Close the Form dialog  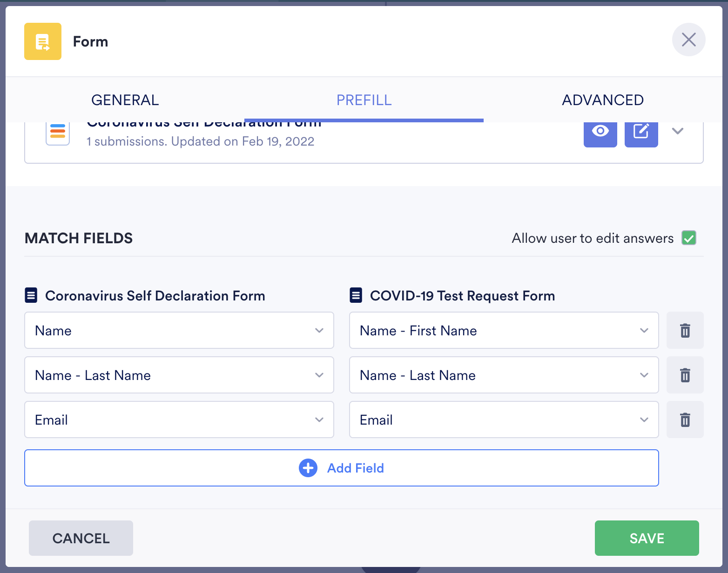point(688,40)
